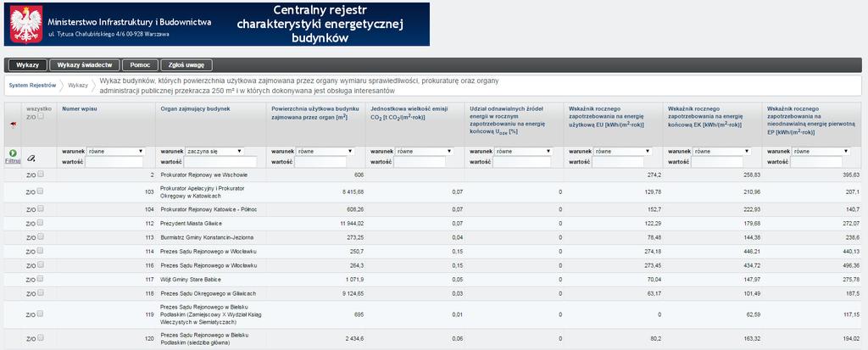Click the Centralny rejestr charakterystyki energetycznej banner title
This screenshot has height=350, width=868.
pos(320,25)
